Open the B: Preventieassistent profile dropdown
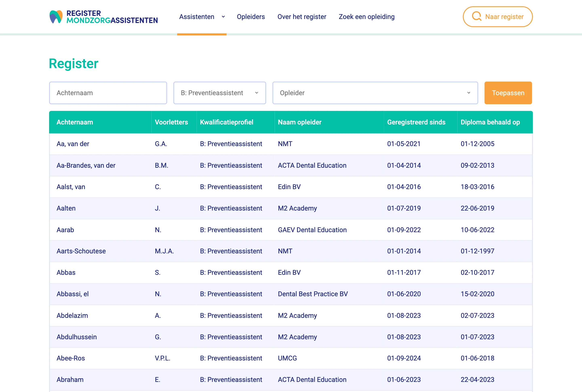Image resolution: width=582 pixels, height=392 pixels. [x=219, y=93]
